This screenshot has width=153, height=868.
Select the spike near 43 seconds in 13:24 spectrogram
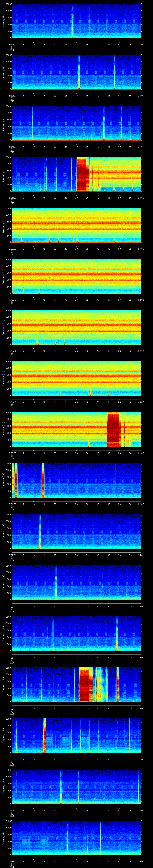pyautogui.click(x=104, y=123)
